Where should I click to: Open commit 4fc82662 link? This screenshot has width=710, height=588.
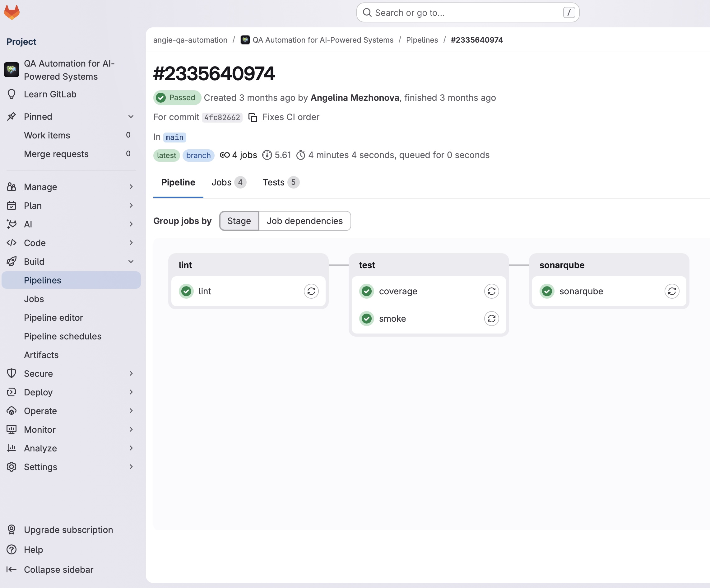pos(222,117)
